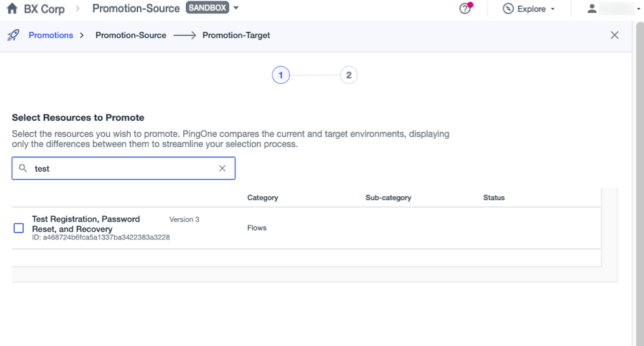Image resolution: width=644 pixels, height=346 pixels.
Task: Click the Promotions rocket icon
Action: 13,35
